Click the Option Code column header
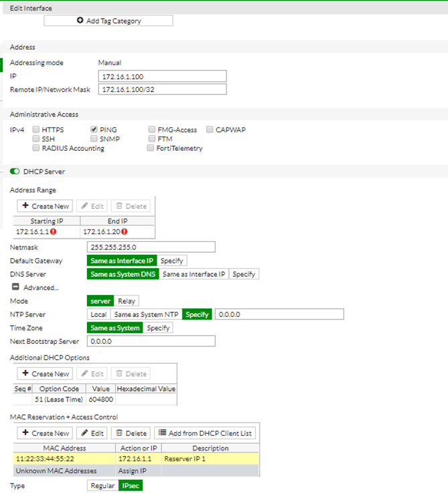Image resolution: width=448 pixels, height=498 pixels. pos(59,389)
